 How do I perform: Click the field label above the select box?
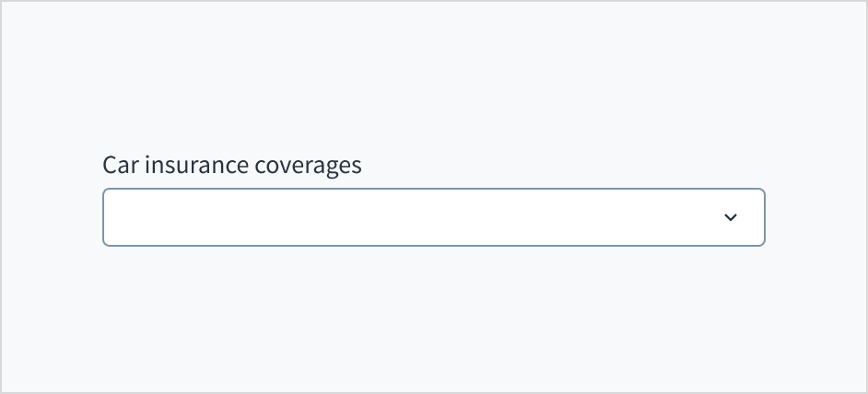[x=231, y=166]
